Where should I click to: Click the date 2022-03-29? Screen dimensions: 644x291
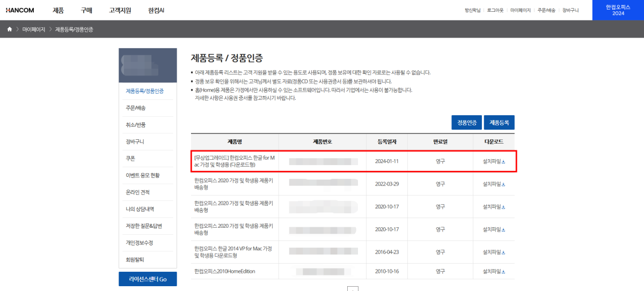tap(388, 184)
